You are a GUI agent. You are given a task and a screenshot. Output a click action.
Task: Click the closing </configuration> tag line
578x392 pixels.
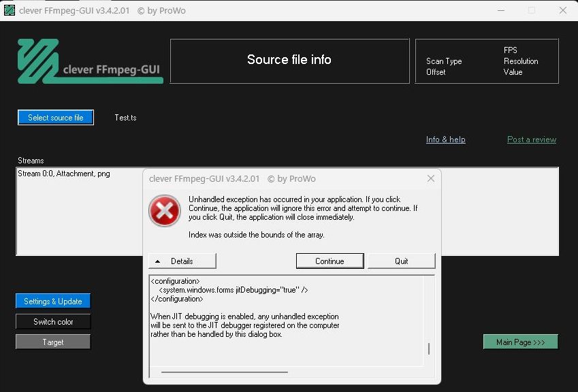pyautogui.click(x=177, y=299)
